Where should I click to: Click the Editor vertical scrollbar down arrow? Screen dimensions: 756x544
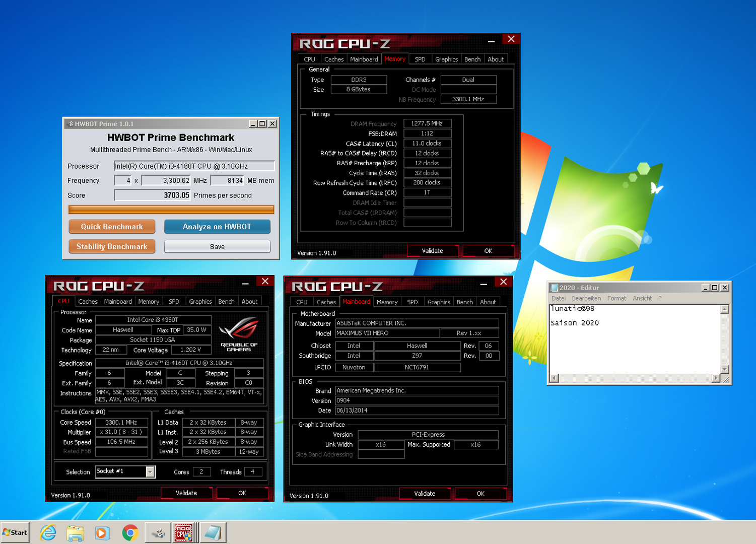click(x=725, y=369)
